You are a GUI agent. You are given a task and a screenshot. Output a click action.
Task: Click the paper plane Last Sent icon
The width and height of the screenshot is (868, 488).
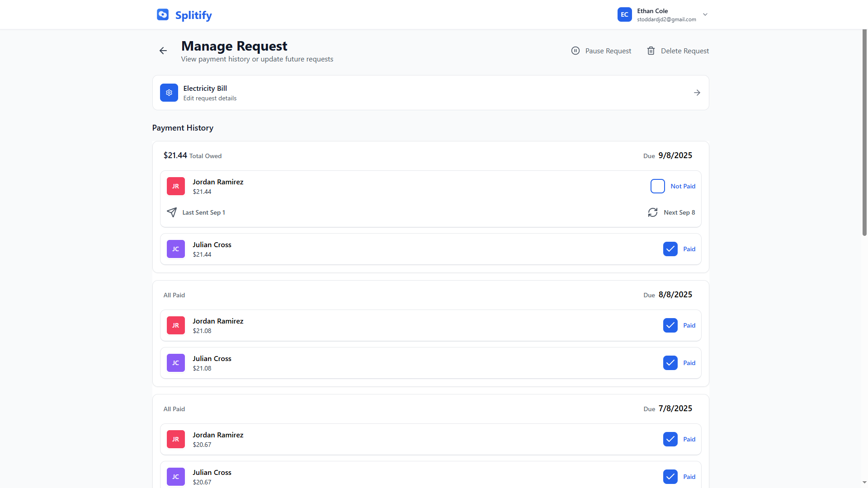(172, 212)
